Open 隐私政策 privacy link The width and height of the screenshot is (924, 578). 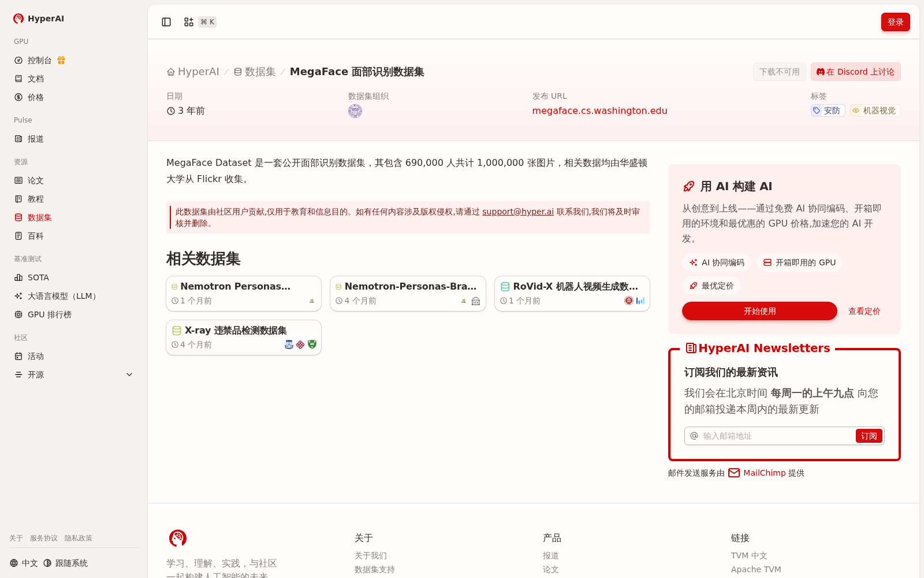[79, 538]
